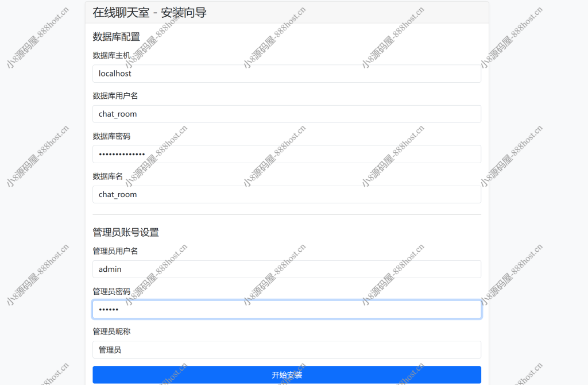Focus the 数据库密码 password field

tap(287, 154)
